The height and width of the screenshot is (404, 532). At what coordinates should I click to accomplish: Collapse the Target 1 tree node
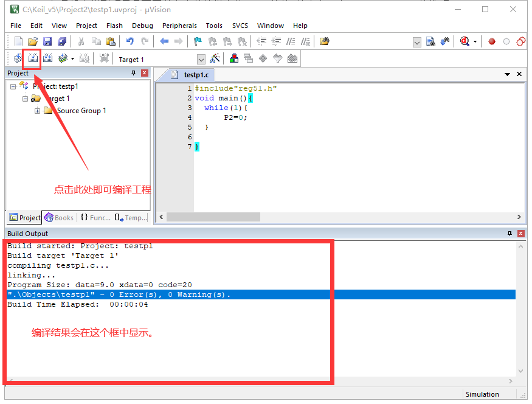[25, 99]
